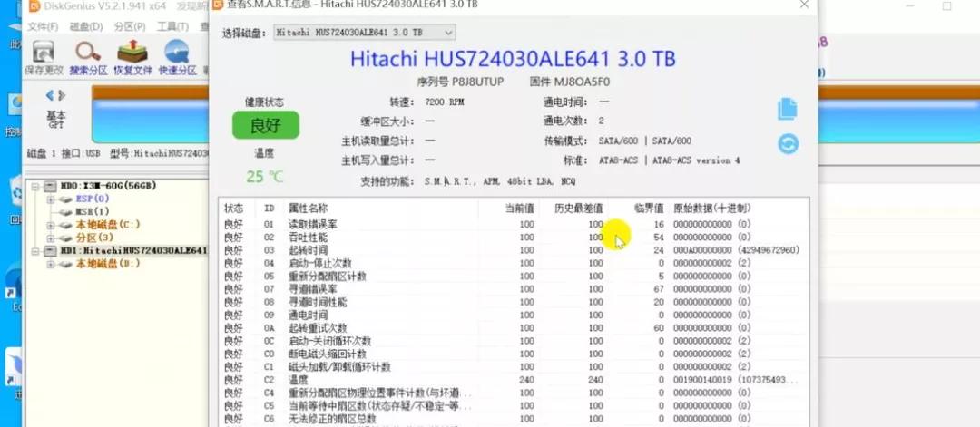This screenshot has width=980, height=427.
Task: Open the 分区(P) menu
Action: pos(130,27)
